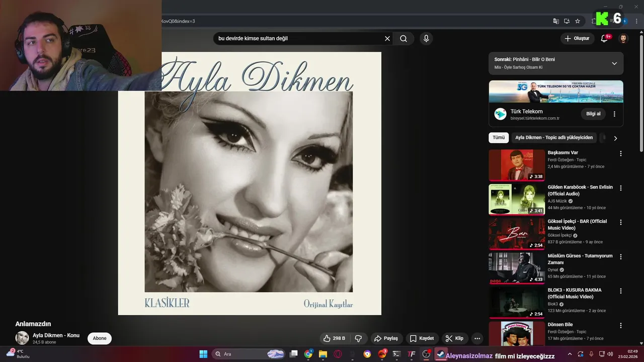Open options menu for Başkasımı Var
The width and height of the screenshot is (644, 362).
(620, 153)
